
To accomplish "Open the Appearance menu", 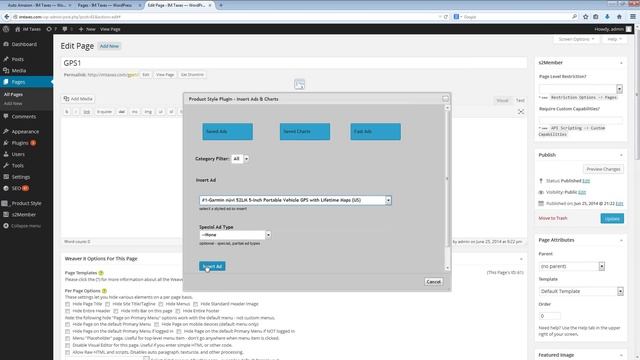I will pyautogui.click(x=25, y=131).
